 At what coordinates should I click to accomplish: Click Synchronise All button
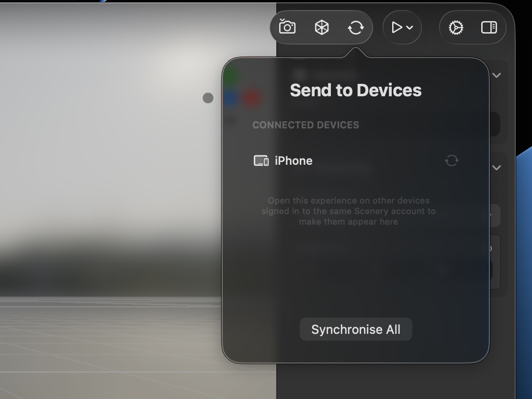point(356,329)
